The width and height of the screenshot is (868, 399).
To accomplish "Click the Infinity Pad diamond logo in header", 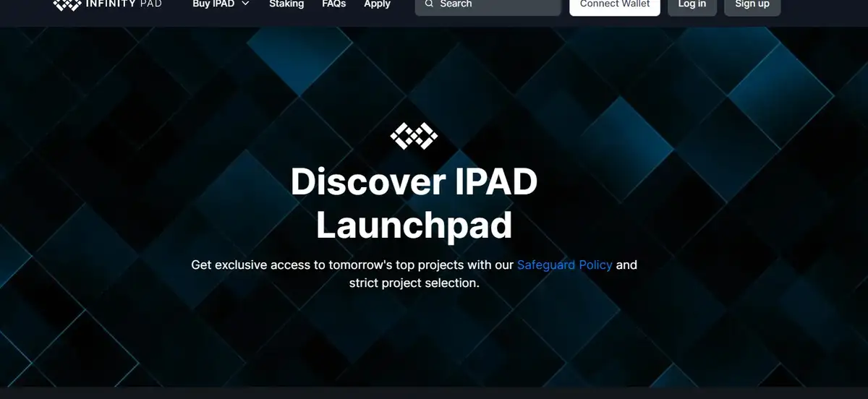I will pyautogui.click(x=68, y=4).
